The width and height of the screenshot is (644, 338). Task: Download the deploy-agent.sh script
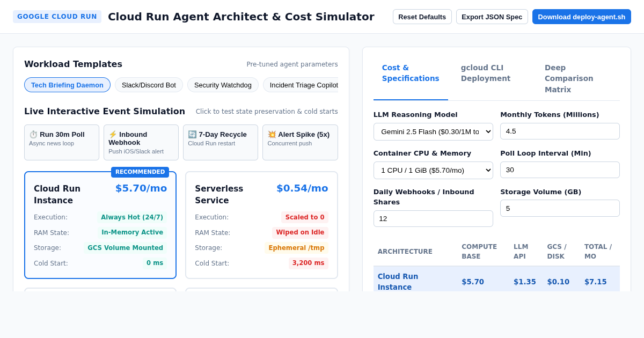582,17
